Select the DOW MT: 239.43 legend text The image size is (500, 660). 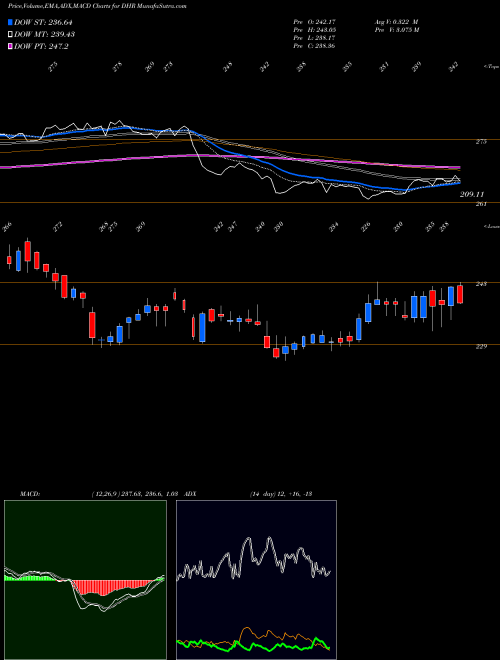point(44,34)
